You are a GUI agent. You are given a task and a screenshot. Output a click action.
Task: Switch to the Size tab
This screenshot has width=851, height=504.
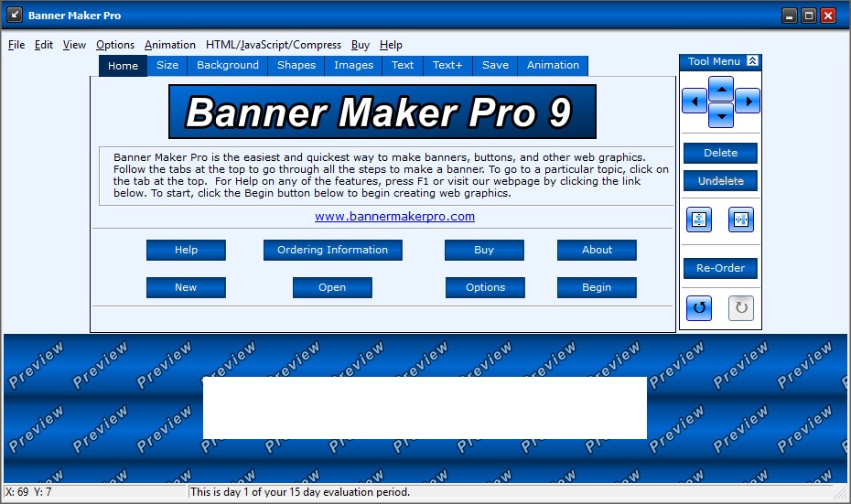167,65
